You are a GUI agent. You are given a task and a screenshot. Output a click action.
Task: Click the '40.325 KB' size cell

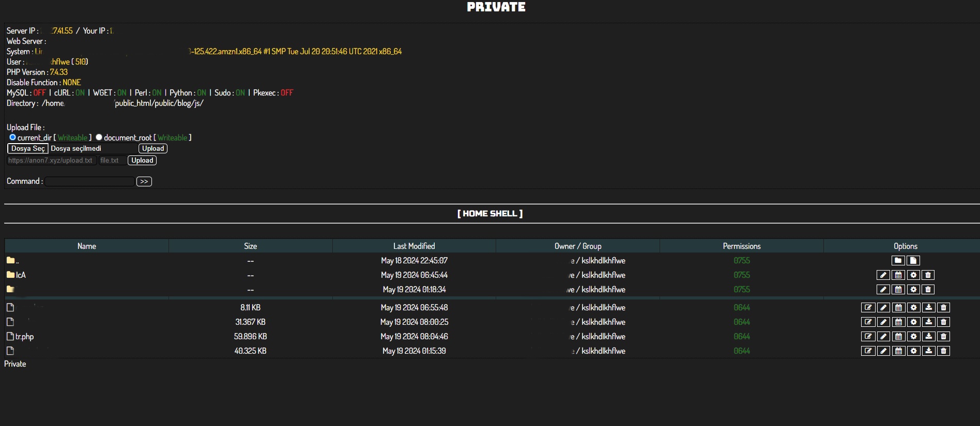(x=251, y=351)
